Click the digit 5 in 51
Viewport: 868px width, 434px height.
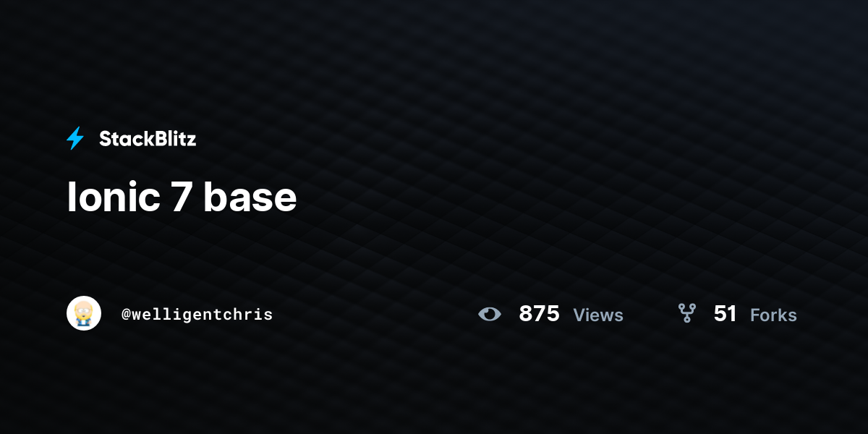[x=720, y=314]
